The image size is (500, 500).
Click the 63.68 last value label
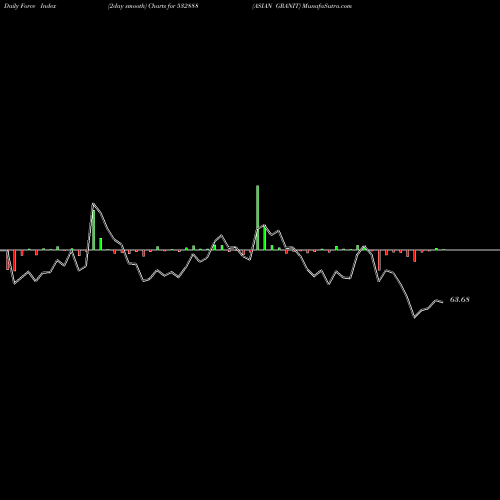(x=460, y=299)
